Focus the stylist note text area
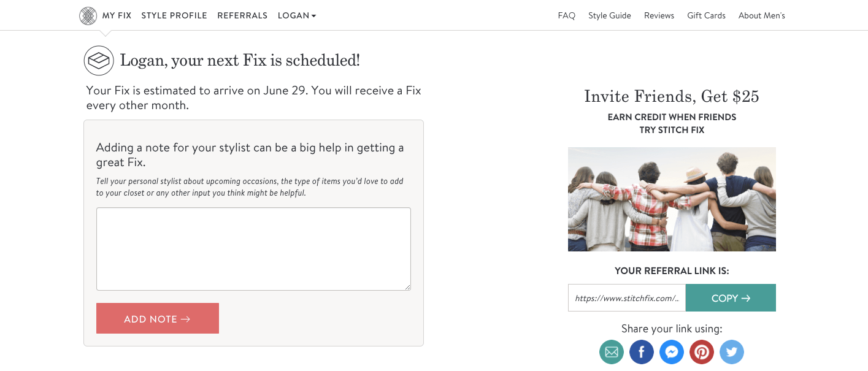 (x=253, y=249)
